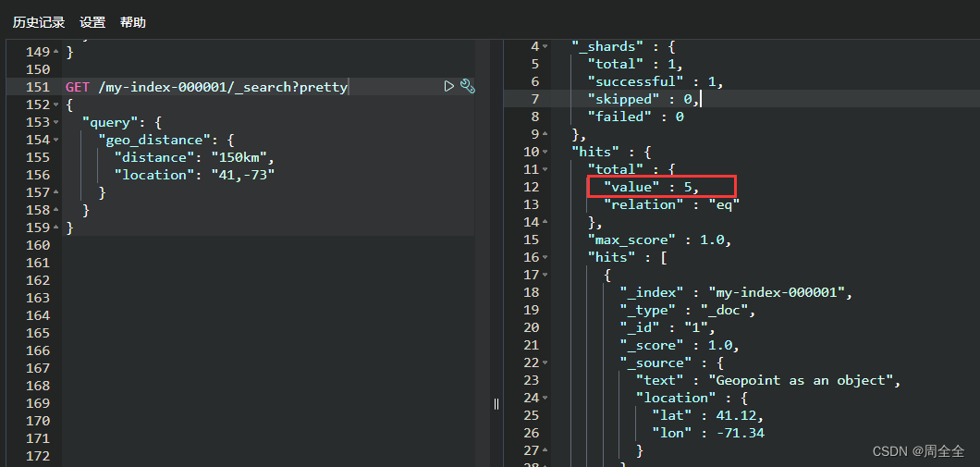Fold the closing brace at line 157
This screenshot has height=467, width=980.
click(x=57, y=192)
